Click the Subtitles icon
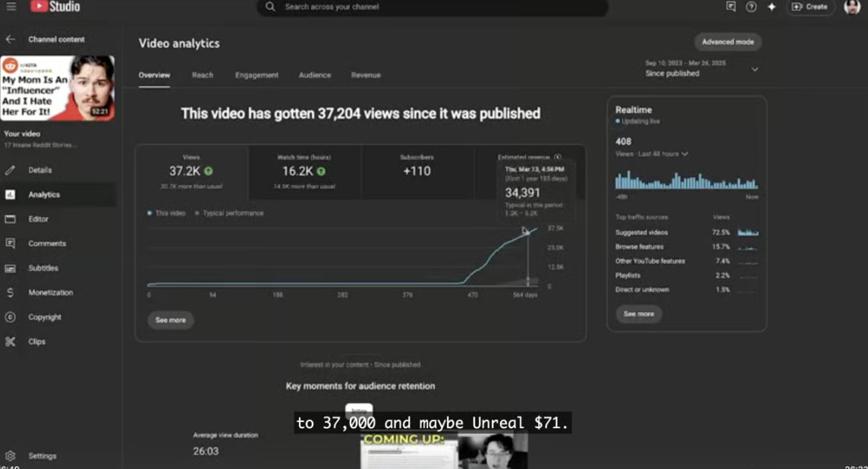This screenshot has height=469, width=868. pyautogui.click(x=10, y=268)
